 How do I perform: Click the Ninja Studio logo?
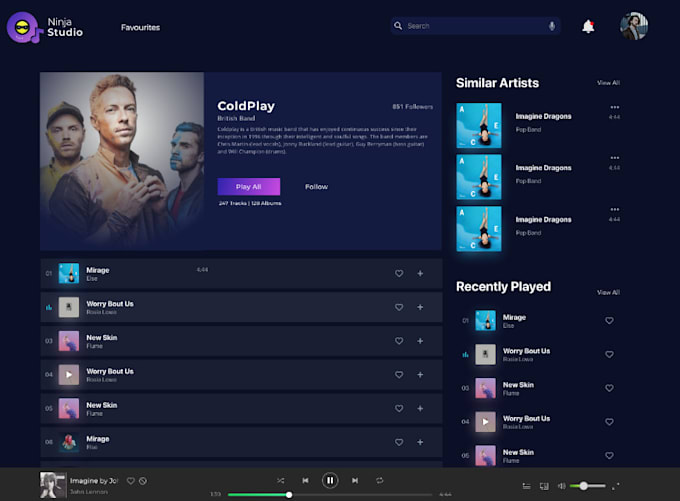pos(45,27)
